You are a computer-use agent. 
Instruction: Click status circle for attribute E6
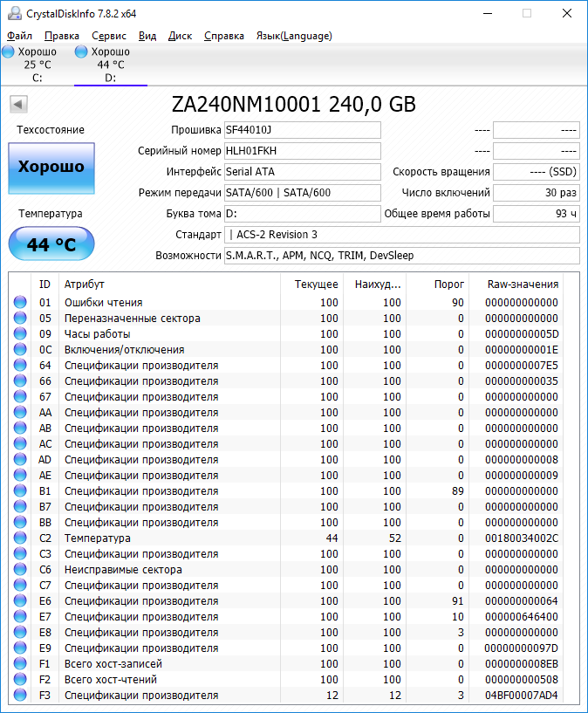tap(20, 600)
